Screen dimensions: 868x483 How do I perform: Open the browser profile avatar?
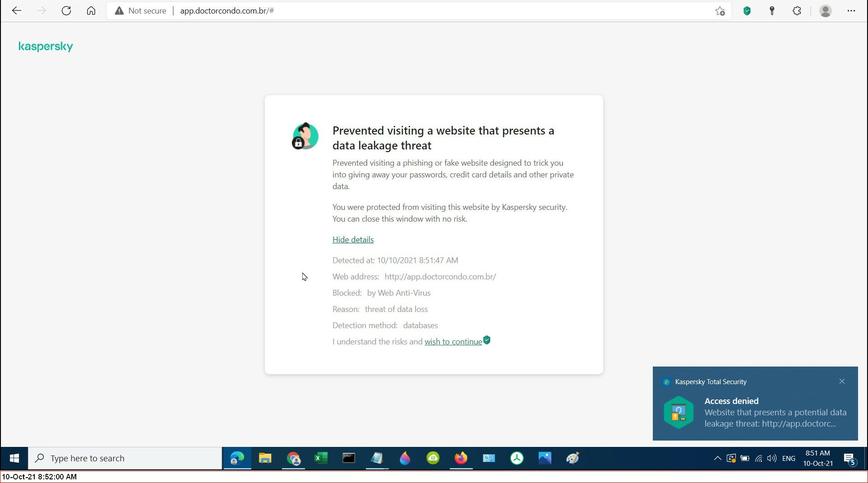826,11
